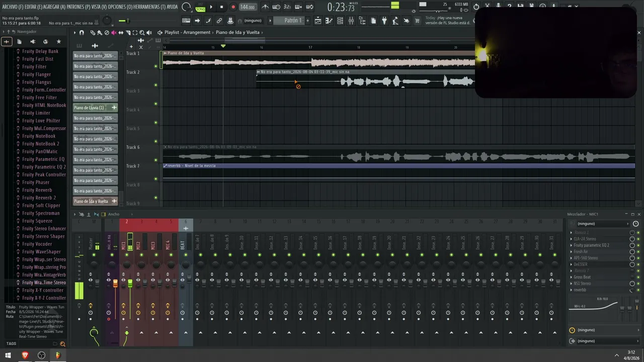Toggle the metronome icon
The image size is (644, 362).
click(265, 7)
